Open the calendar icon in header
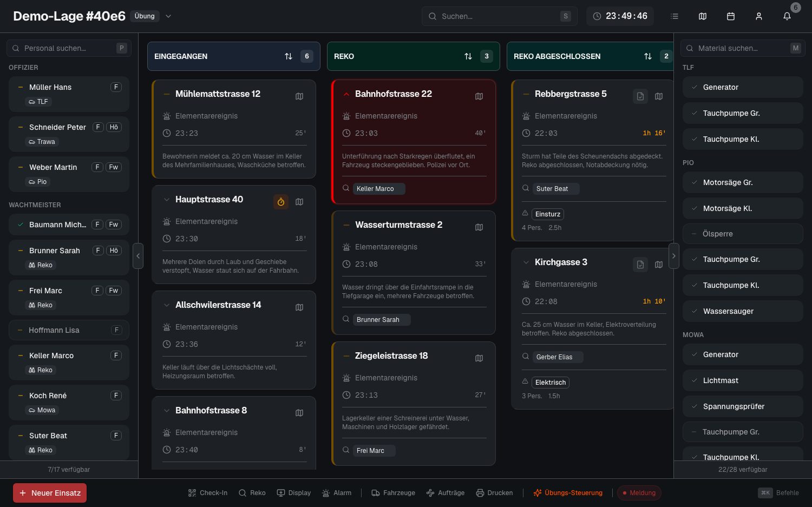The image size is (812, 507). (x=731, y=16)
